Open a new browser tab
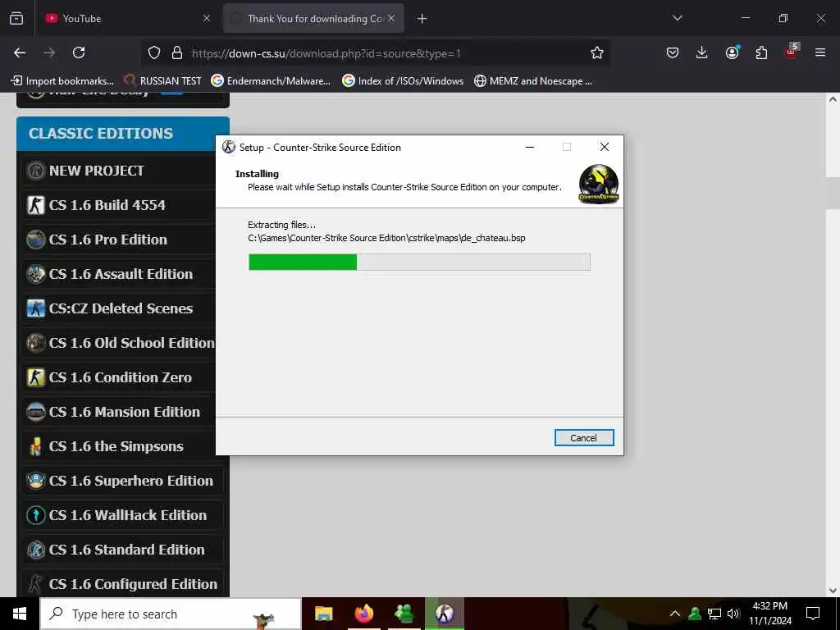840x630 pixels. point(422,19)
